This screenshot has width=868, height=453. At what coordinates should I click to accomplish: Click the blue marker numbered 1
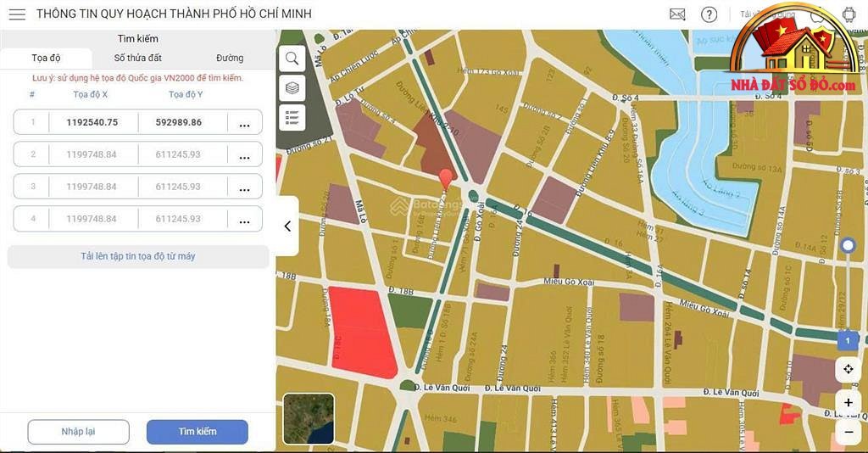click(848, 340)
